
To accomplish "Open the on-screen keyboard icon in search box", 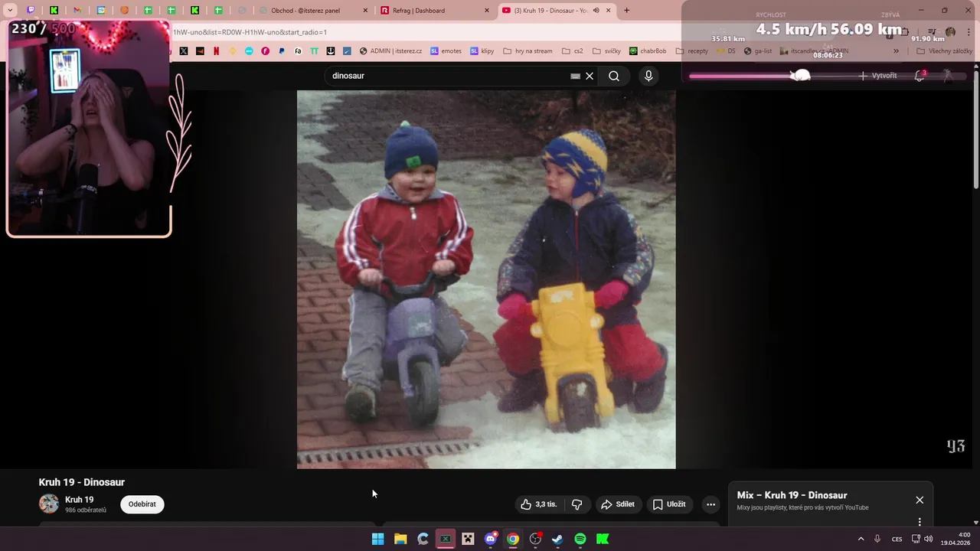I will tap(575, 76).
